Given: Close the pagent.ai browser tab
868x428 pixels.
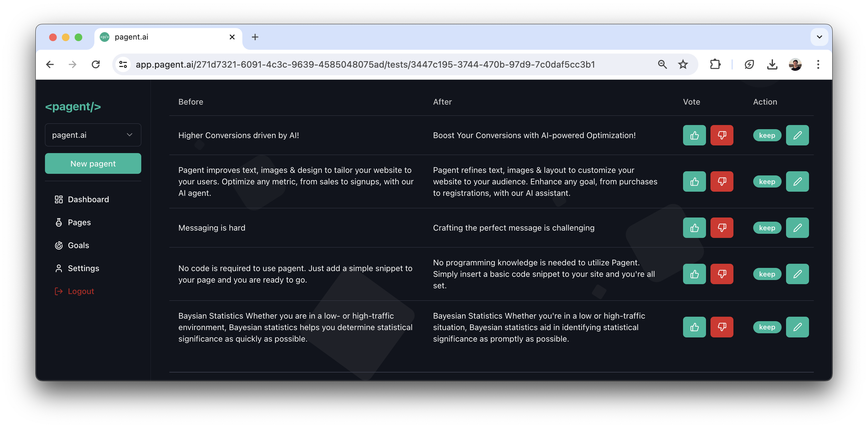Looking at the screenshot, I should pos(232,37).
